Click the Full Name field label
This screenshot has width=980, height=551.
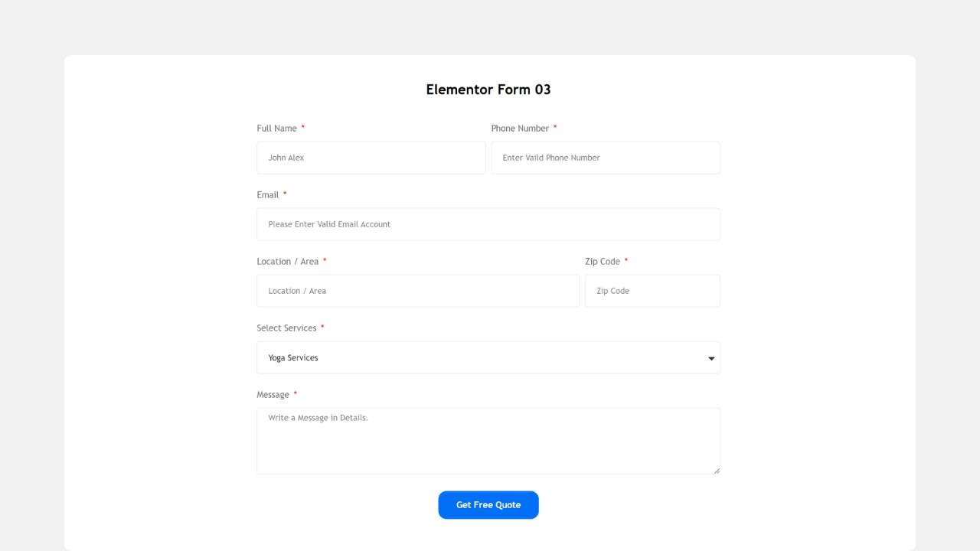[276, 129]
